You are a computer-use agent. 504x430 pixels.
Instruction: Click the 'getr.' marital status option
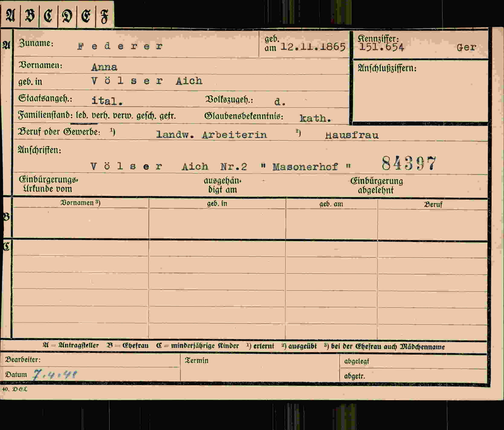pos(168,116)
